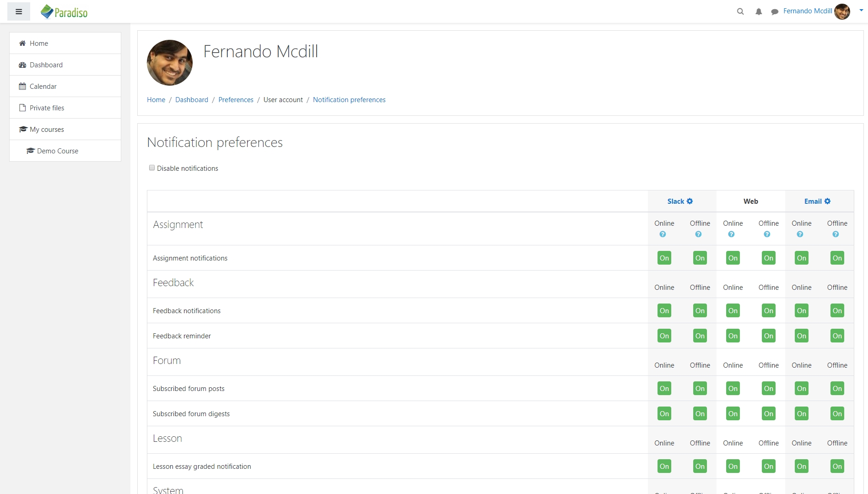This screenshot has height=494, width=868.
Task: Toggle Feedback reminder Email Offline switch
Action: pyautogui.click(x=837, y=336)
